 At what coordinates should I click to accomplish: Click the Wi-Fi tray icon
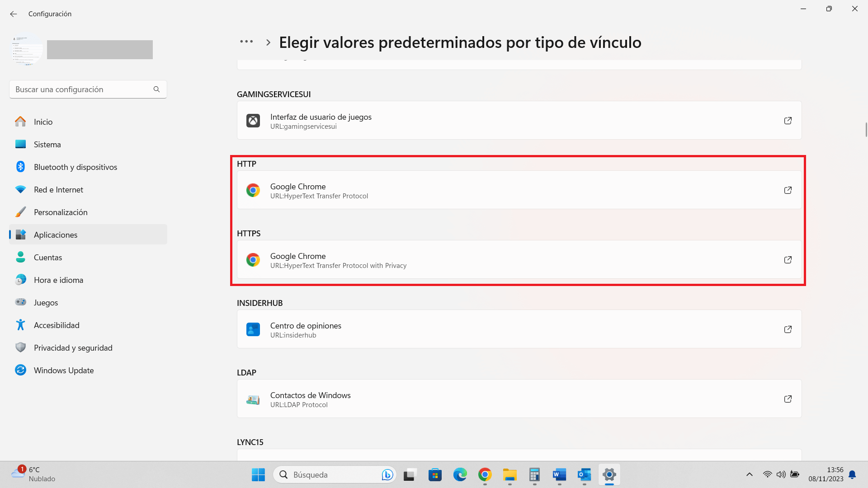[x=767, y=474]
